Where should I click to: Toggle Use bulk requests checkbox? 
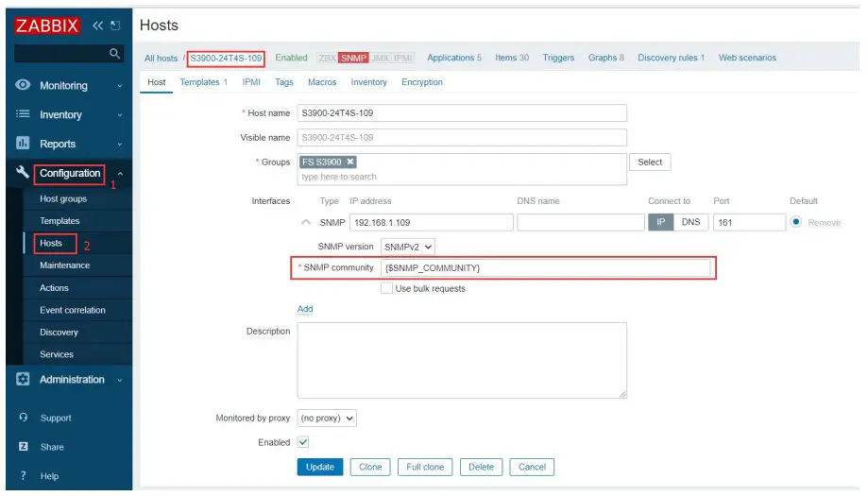click(x=386, y=288)
